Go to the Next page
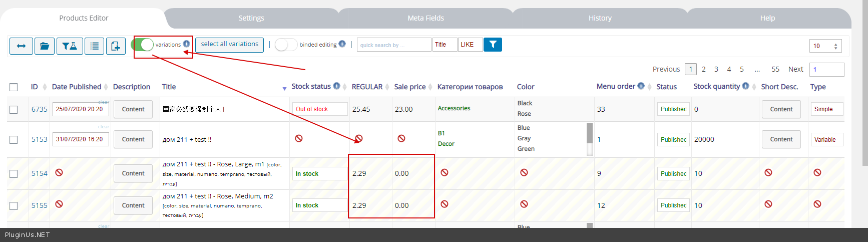Screen dimensions: 868x242 coord(795,69)
